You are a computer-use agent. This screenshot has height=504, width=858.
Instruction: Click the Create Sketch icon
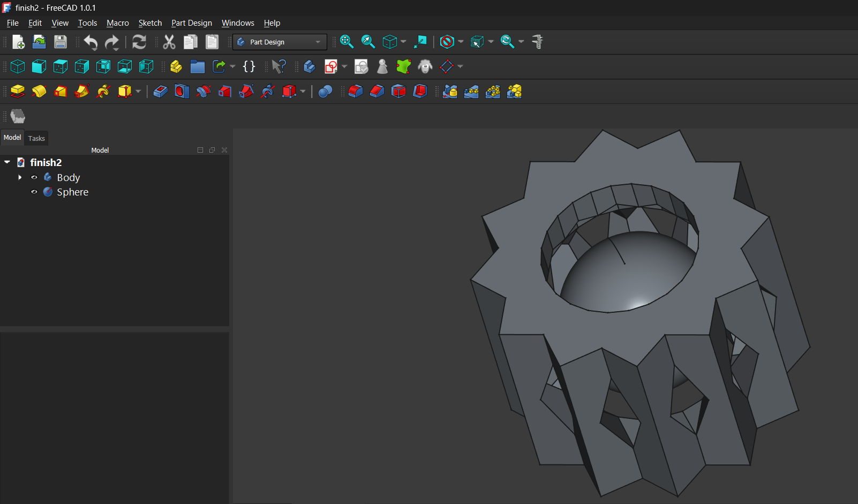tap(331, 66)
